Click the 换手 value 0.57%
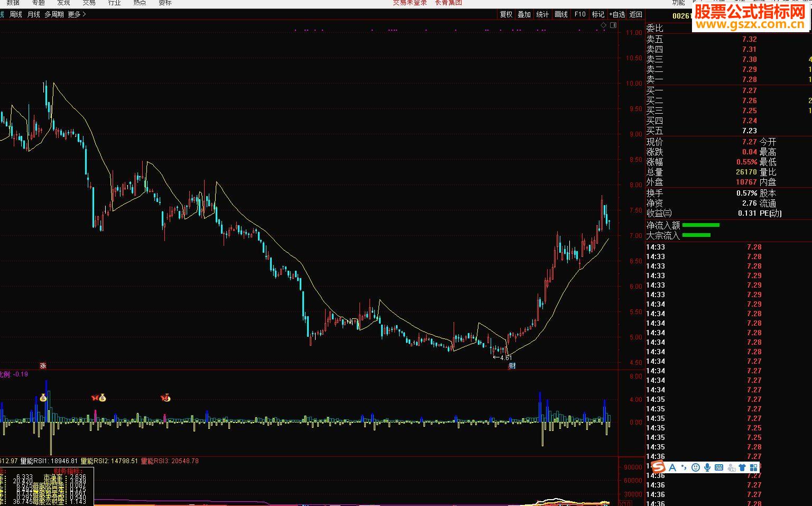This screenshot has width=812, height=506. pyautogui.click(x=747, y=193)
